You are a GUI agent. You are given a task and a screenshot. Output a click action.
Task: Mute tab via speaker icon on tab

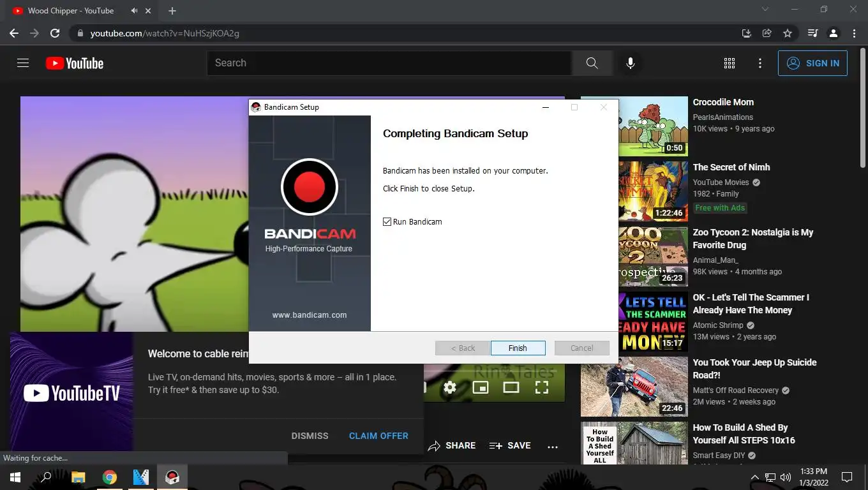tap(135, 11)
